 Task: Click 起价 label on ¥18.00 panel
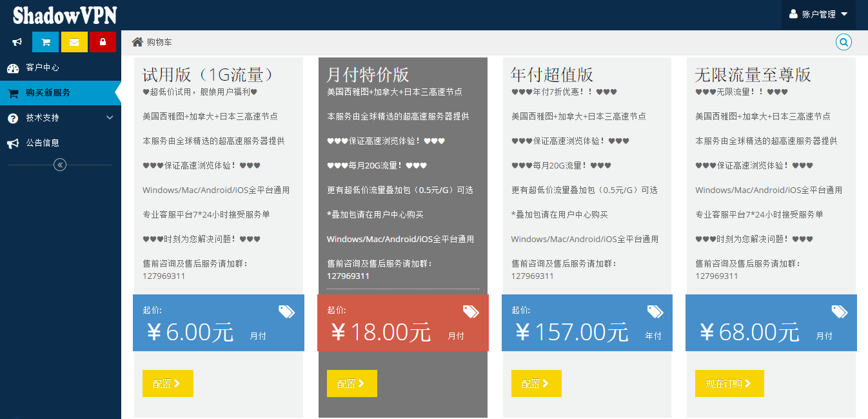click(337, 311)
